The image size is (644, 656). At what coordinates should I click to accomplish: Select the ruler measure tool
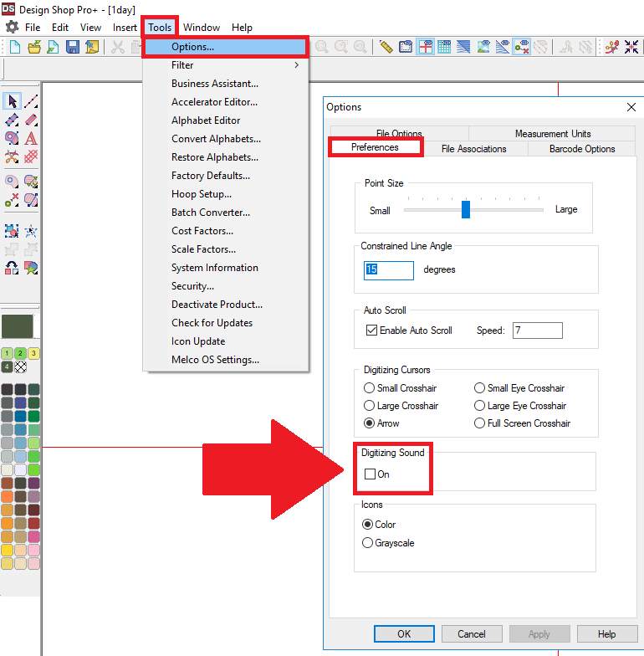pos(386,48)
